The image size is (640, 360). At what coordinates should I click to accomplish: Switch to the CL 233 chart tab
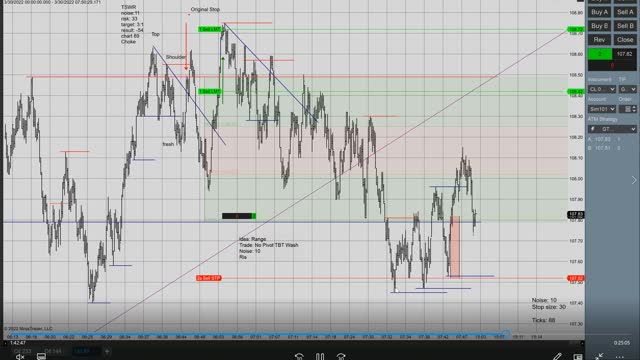point(22,351)
